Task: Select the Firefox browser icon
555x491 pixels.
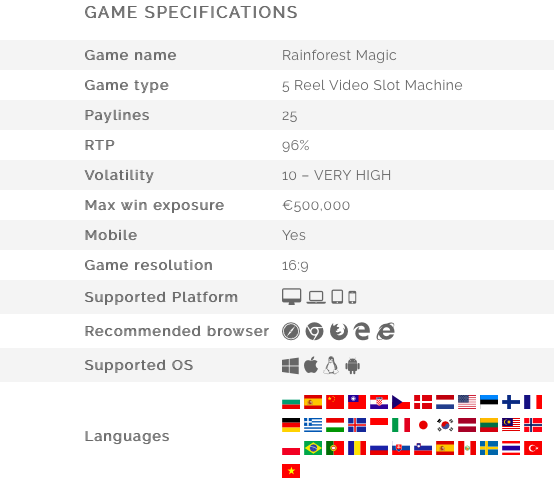Action: pos(339,331)
